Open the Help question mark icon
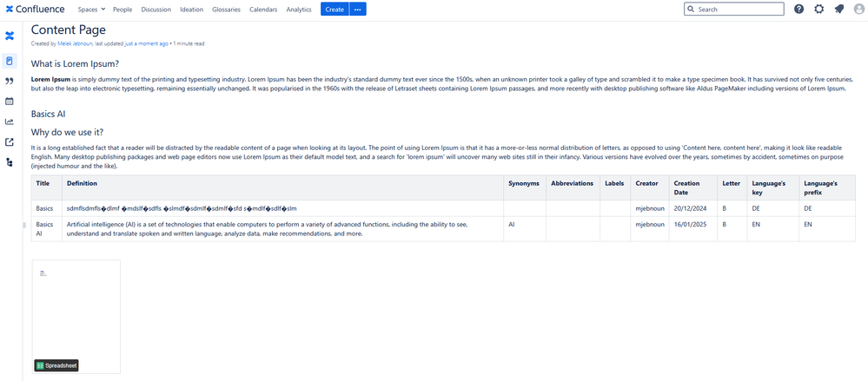868x381 pixels. [x=798, y=9]
